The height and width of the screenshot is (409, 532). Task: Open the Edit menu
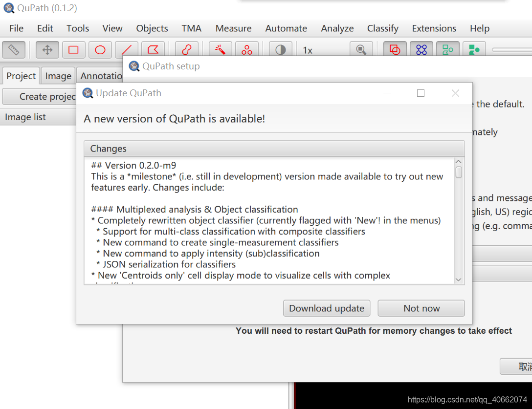click(45, 28)
